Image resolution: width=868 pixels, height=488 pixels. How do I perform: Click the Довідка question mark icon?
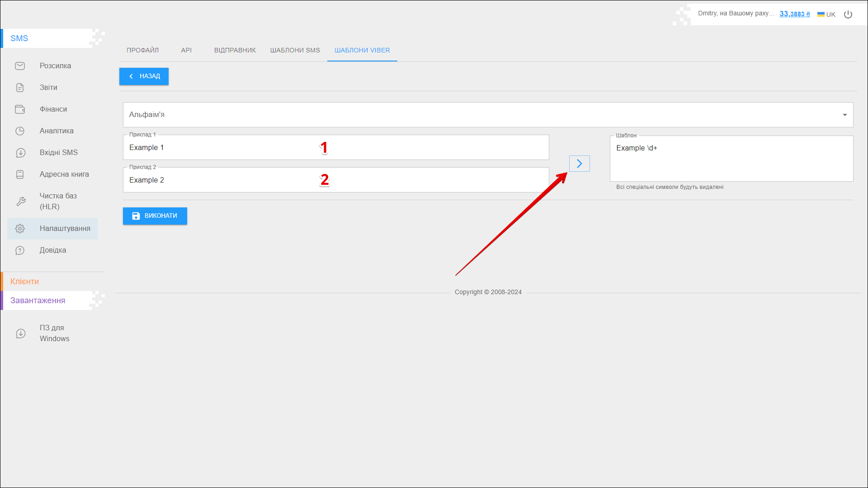20,250
